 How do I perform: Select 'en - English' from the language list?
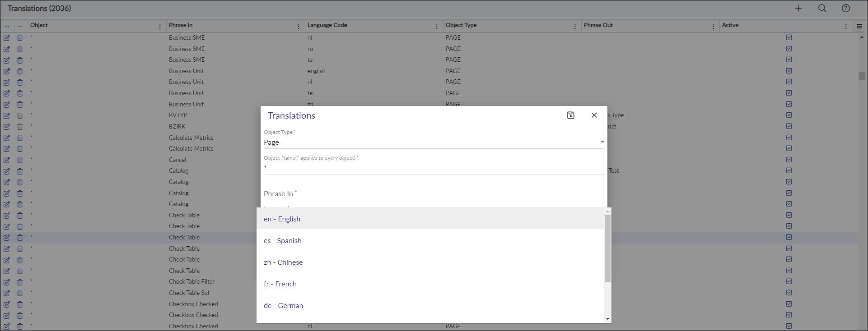pos(430,219)
